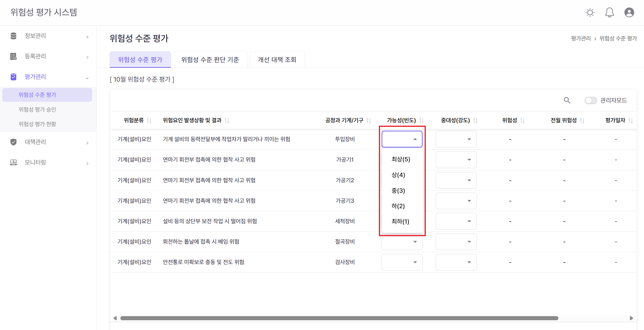Click the theme brightness icon in header
Image resolution: width=644 pixels, height=330 pixels.
pos(590,12)
